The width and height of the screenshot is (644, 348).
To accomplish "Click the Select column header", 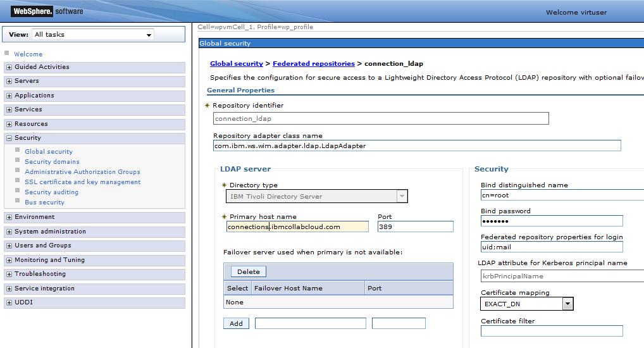I will 237,288.
